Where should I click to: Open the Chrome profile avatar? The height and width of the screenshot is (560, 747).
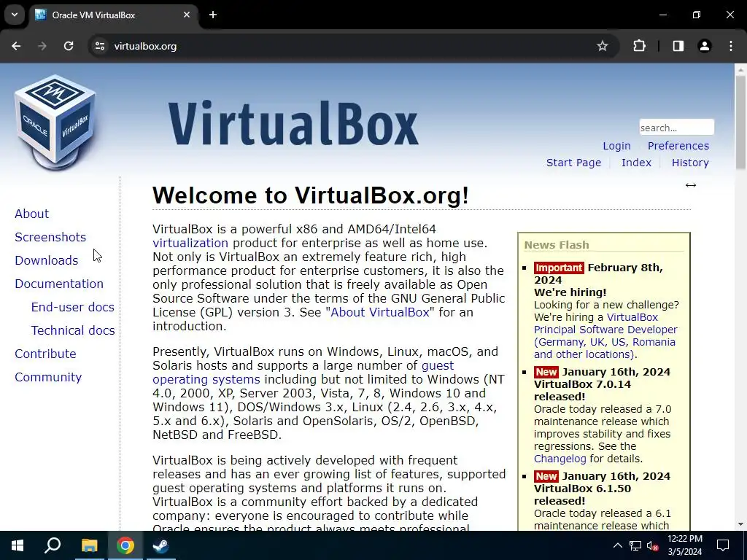click(x=704, y=46)
